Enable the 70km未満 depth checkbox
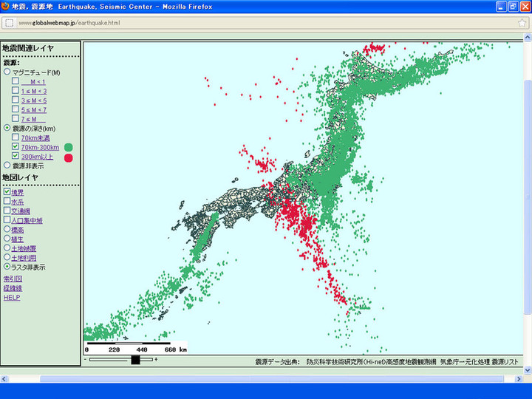The height and width of the screenshot is (399, 532). (x=16, y=137)
